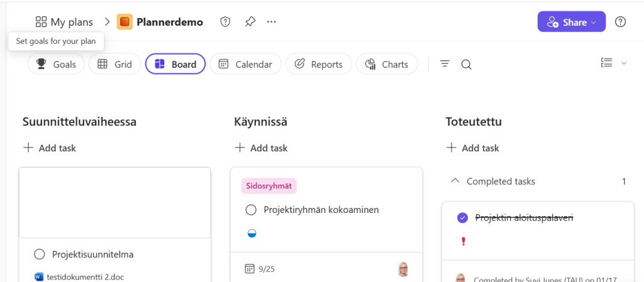
Task: Open the Help question mark icon
Action: click(620, 22)
